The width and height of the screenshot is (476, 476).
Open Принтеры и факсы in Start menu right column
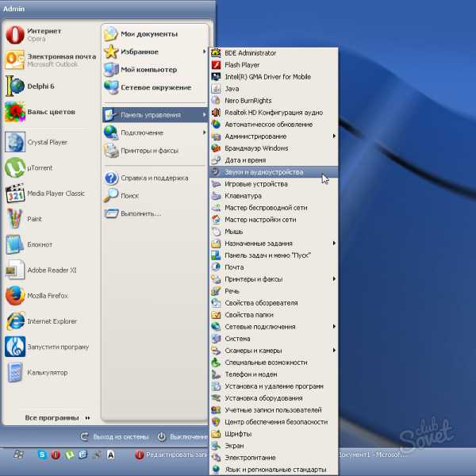coord(155,151)
